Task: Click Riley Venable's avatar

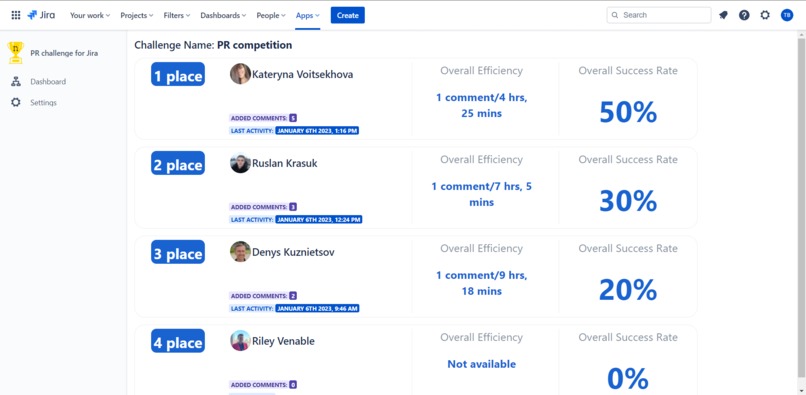Action: (240, 341)
